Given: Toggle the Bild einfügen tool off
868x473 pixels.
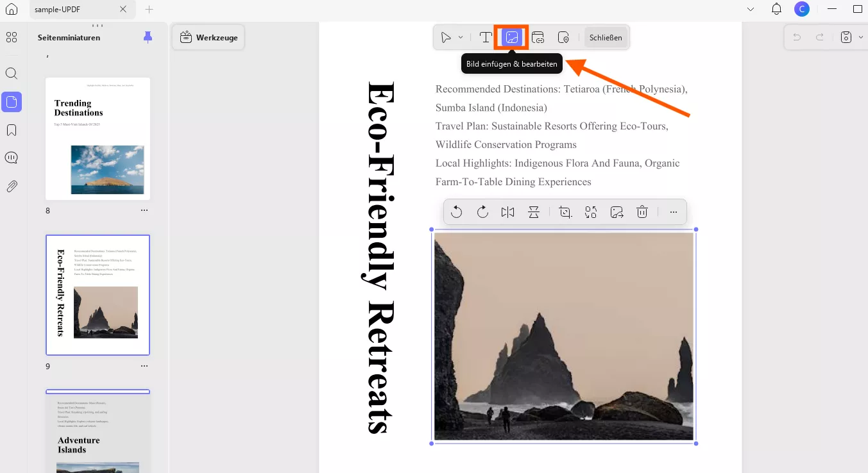Looking at the screenshot, I should click(x=511, y=37).
